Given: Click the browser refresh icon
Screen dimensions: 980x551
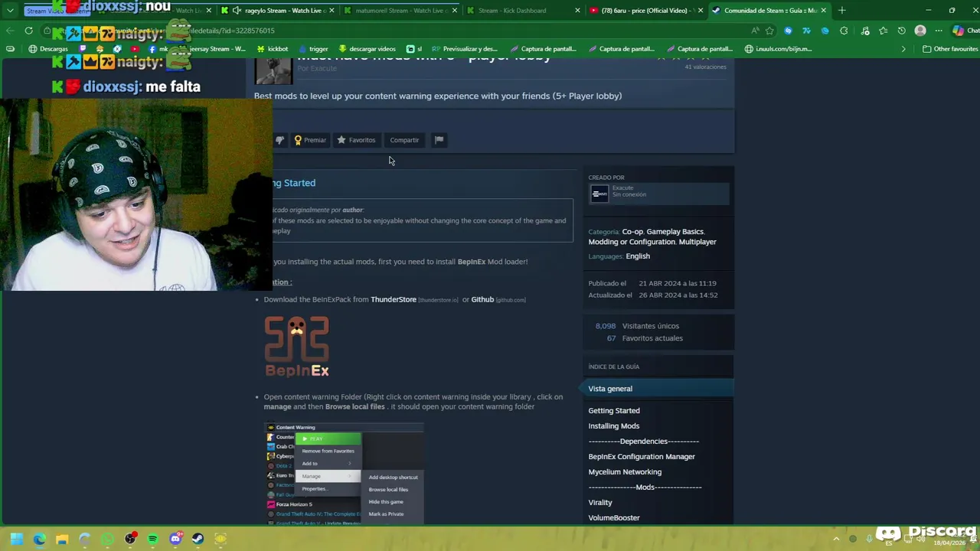Looking at the screenshot, I should coord(28,31).
